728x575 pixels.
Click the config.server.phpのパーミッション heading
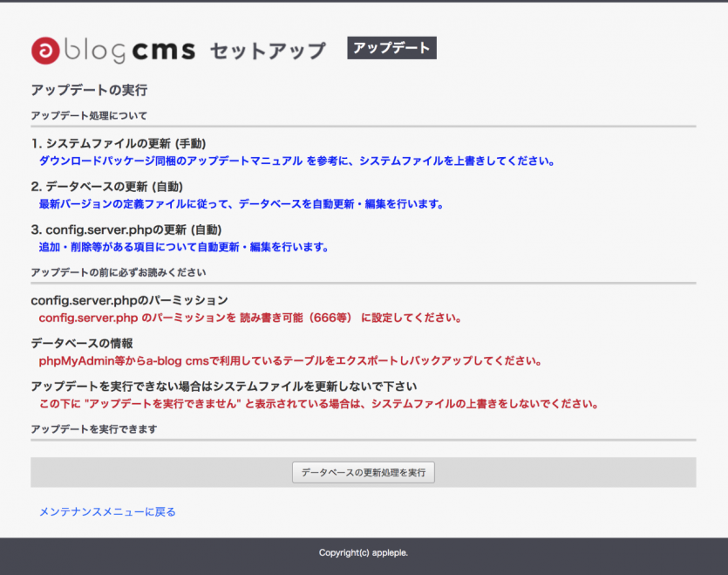[x=129, y=300]
